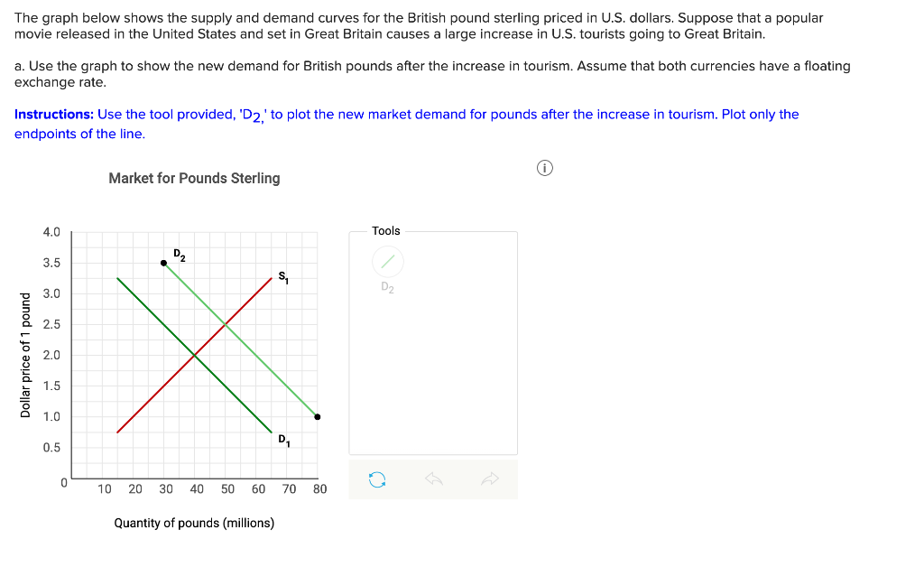Click the redo arrow icon

(491, 479)
